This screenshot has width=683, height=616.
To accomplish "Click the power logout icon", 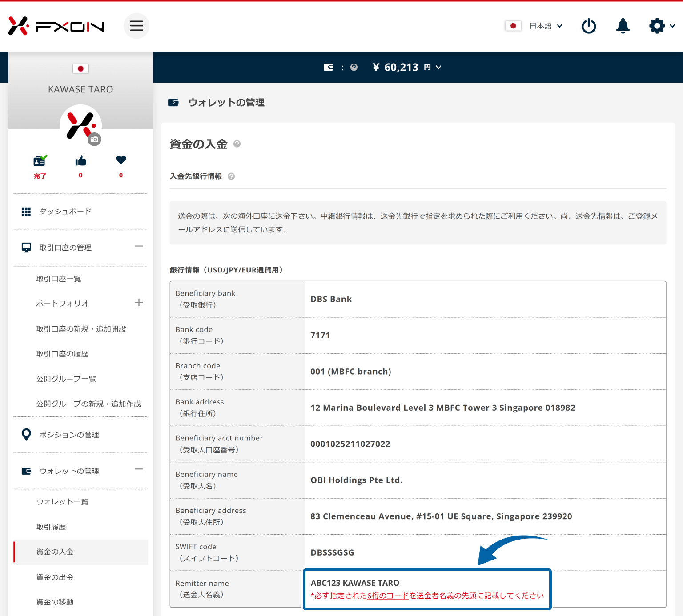I will point(589,26).
